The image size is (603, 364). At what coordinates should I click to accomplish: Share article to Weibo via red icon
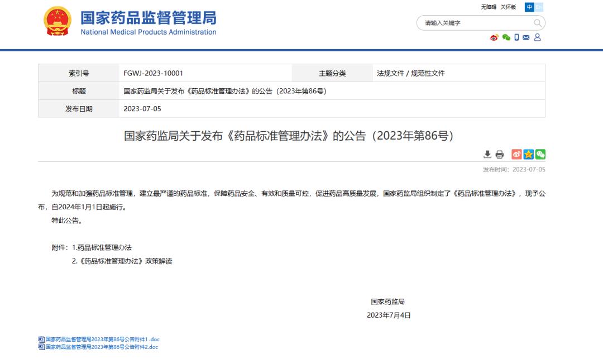pyautogui.click(x=516, y=155)
